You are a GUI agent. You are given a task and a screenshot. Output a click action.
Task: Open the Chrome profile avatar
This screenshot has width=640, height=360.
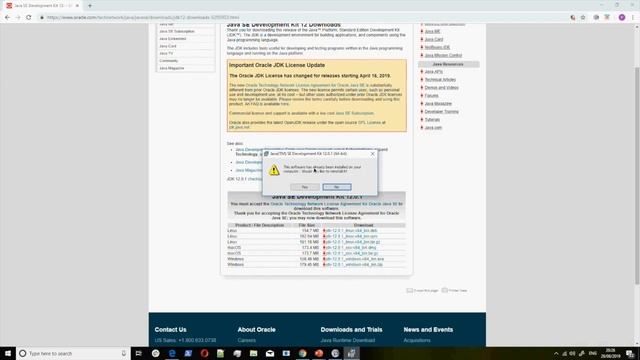pyautogui.click(x=622, y=18)
